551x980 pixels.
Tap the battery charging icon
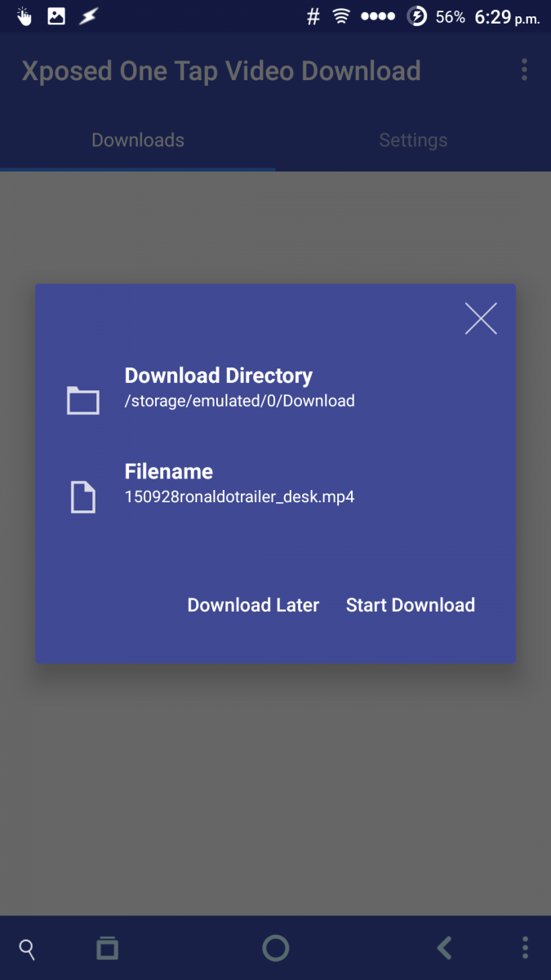(x=416, y=16)
